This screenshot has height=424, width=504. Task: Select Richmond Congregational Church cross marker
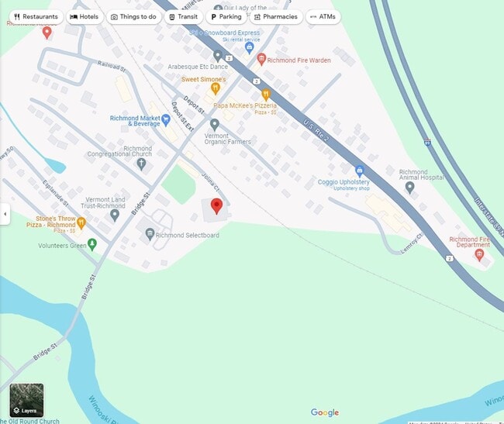(141, 164)
